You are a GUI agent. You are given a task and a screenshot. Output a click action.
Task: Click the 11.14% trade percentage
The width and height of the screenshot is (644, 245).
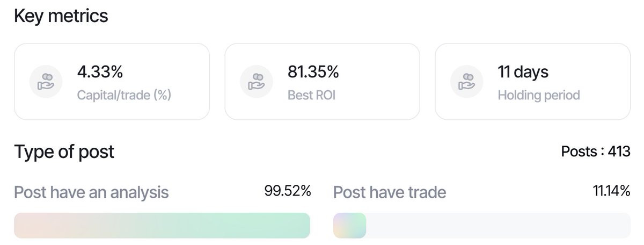click(x=611, y=191)
